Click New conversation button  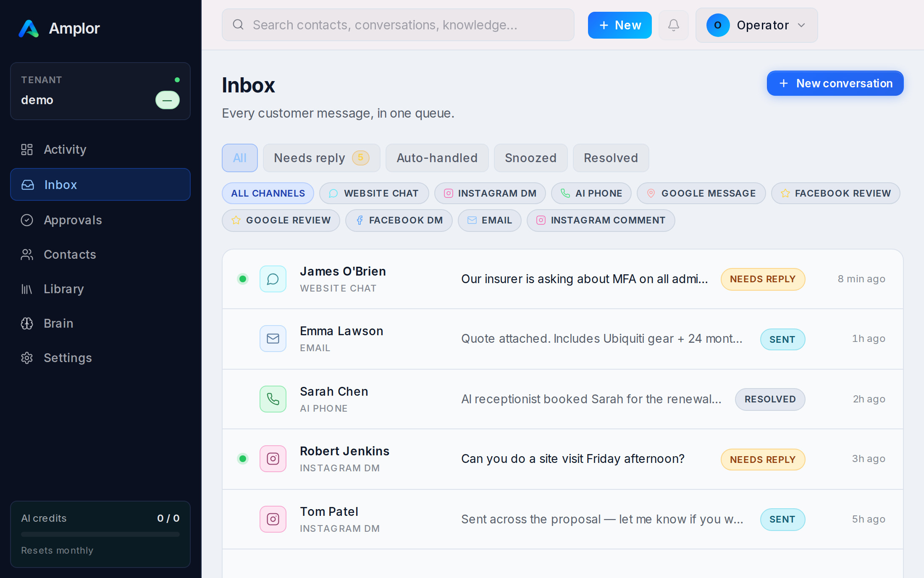coord(835,83)
